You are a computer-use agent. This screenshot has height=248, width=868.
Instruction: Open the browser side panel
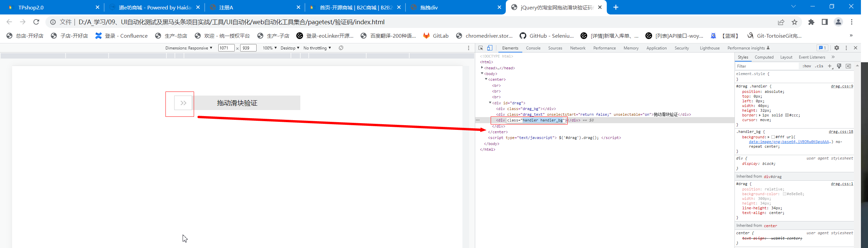tap(825, 22)
